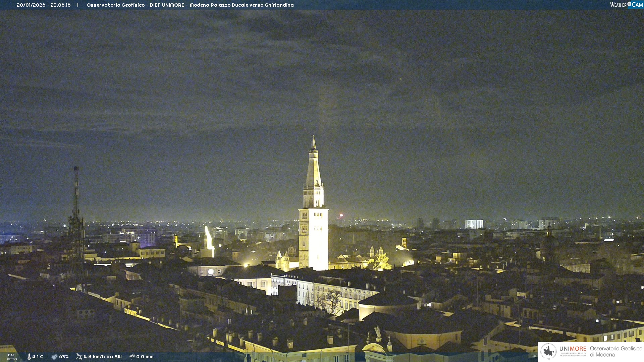Viewport: 644px width, 362px height.
Task: Click the UNIMORE logo text
Action: coord(573,349)
